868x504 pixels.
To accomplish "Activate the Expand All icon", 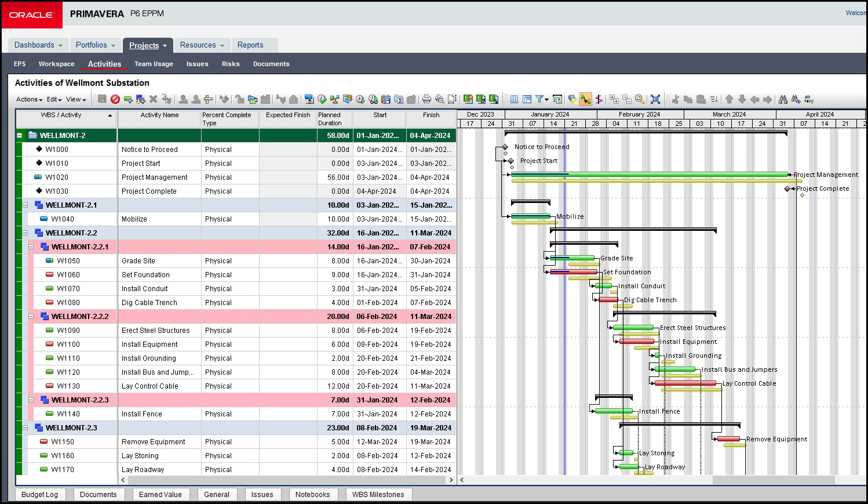I will tap(614, 99).
